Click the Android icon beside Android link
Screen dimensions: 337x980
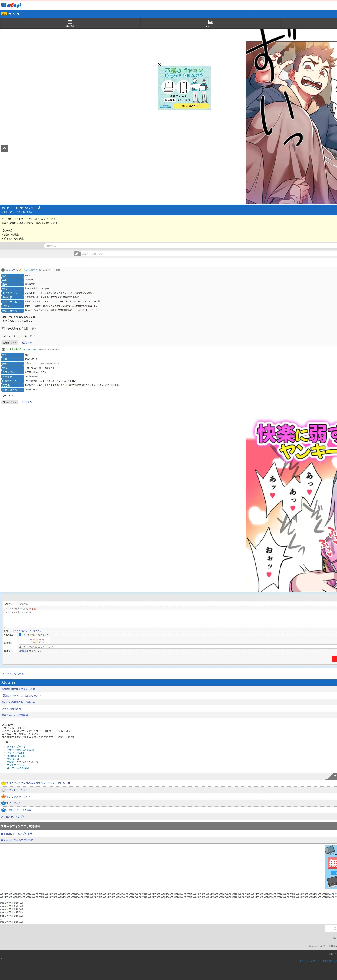coord(2,840)
